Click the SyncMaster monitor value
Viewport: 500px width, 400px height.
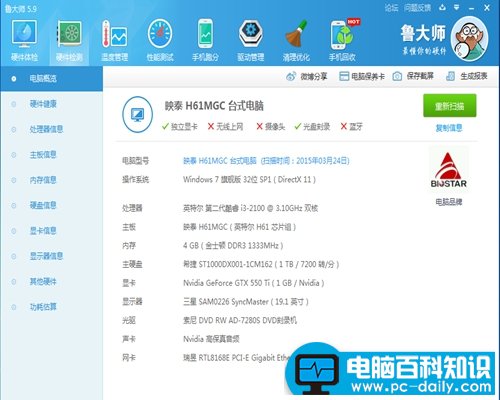point(246,302)
